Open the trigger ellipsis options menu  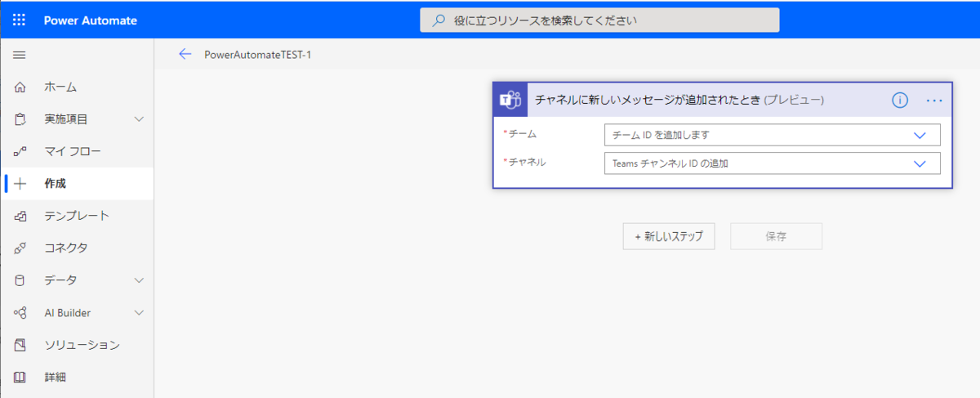(x=934, y=101)
